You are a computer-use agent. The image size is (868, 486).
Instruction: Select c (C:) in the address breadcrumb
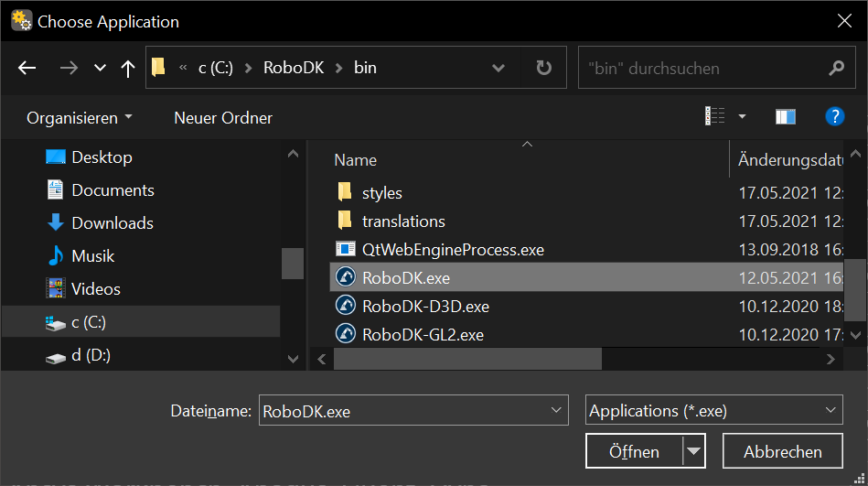click(x=215, y=68)
